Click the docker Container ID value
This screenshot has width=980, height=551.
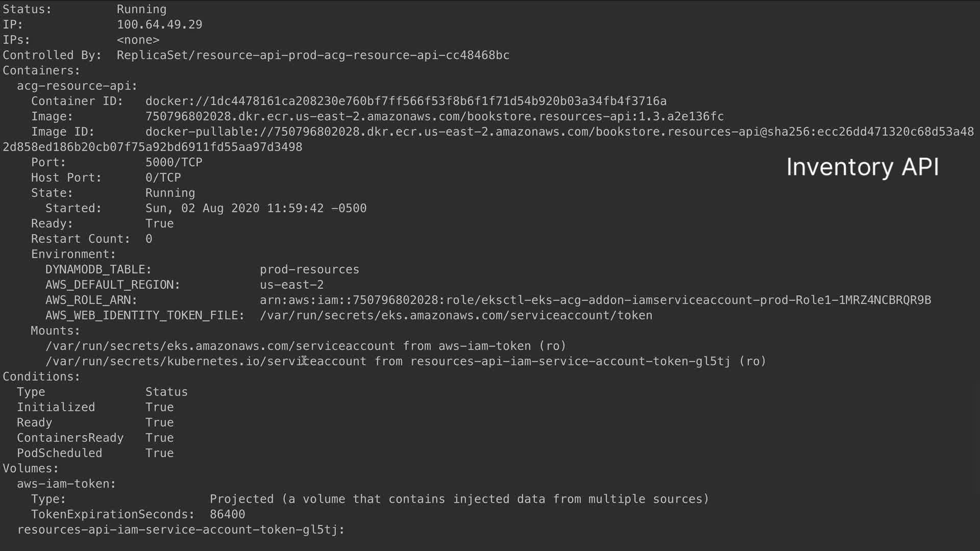[406, 101]
